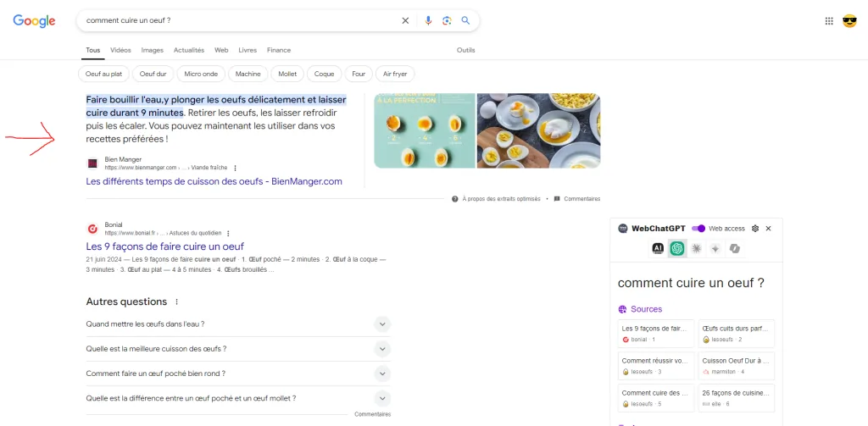The width and height of the screenshot is (868, 426).
Task: Open Google Lens image search
Action: (x=447, y=20)
